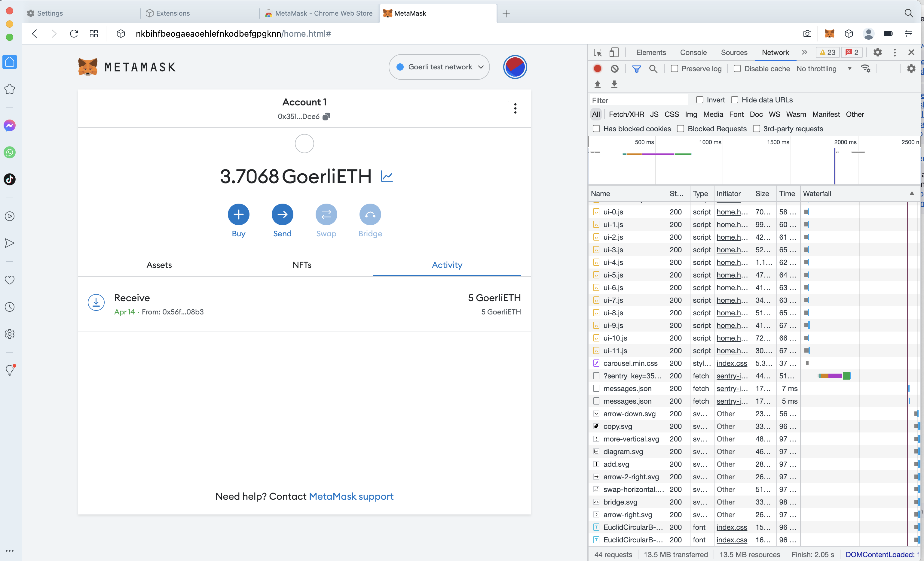Click the network Filter input field
Viewport: 924px width, 561px height.
coord(638,100)
